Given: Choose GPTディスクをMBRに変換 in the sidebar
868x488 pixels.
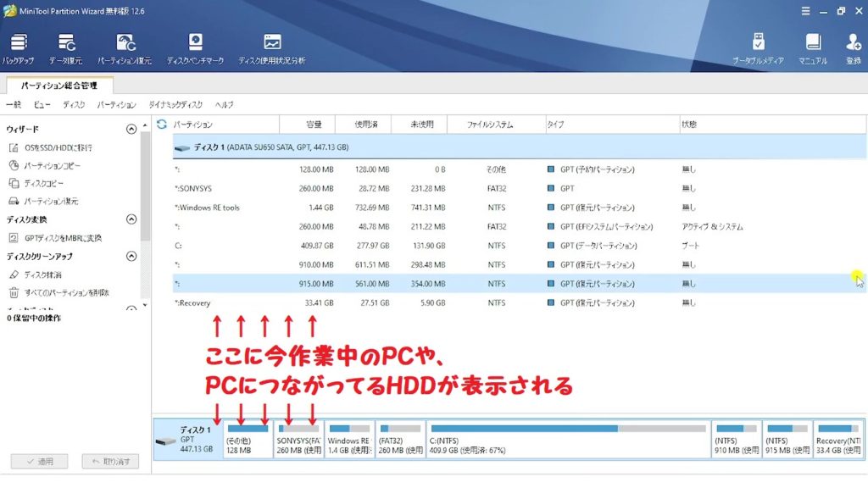Looking at the screenshot, I should tap(63, 238).
